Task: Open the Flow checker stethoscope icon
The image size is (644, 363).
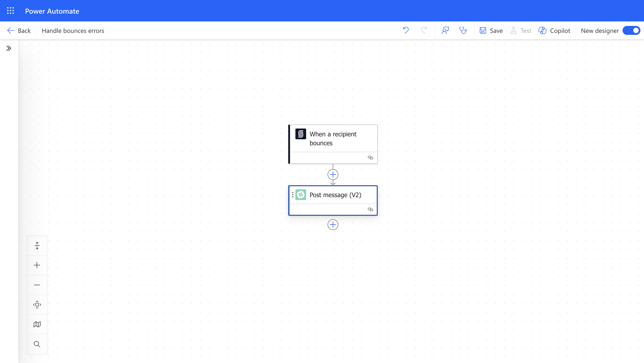Action: pos(463,30)
